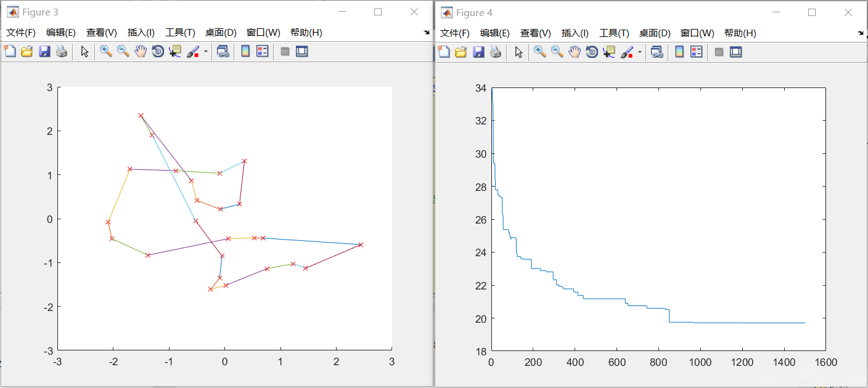Open 工具(T) menu in Figure 4
Image resolution: width=868 pixels, height=388 pixels.
click(614, 33)
